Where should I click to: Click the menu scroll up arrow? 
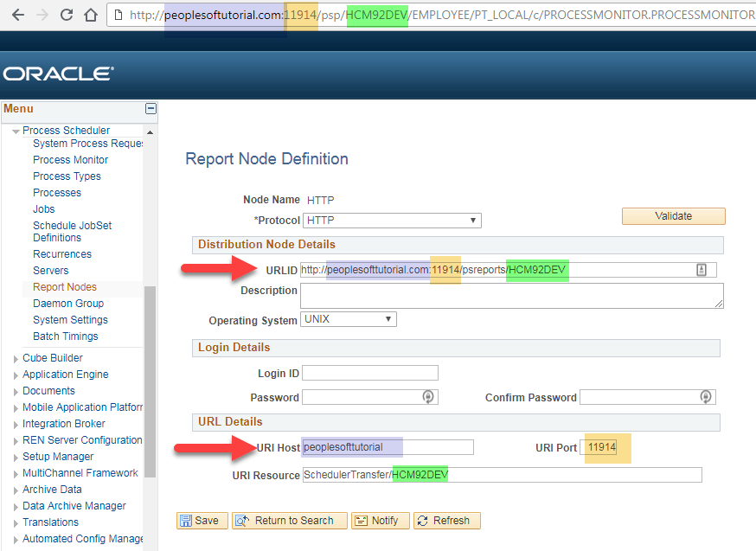pyautogui.click(x=151, y=132)
